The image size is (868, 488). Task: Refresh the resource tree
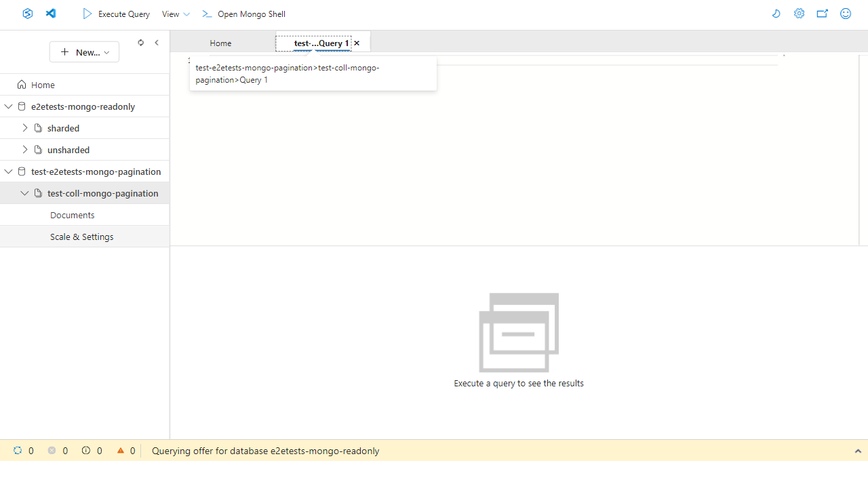[140, 43]
